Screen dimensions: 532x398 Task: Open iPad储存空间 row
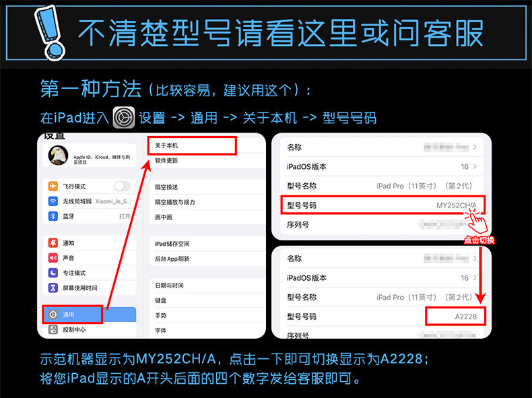point(207,244)
